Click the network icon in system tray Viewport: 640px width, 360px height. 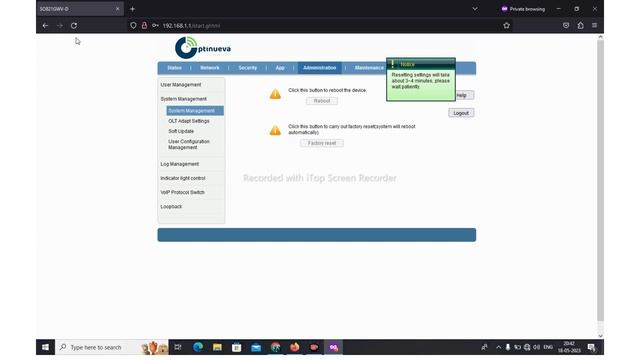(527, 347)
